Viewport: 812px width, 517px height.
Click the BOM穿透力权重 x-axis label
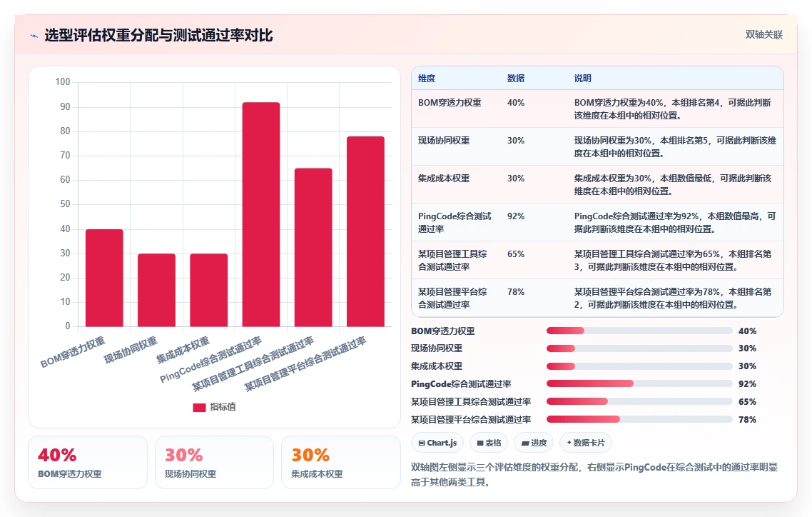coord(73,352)
